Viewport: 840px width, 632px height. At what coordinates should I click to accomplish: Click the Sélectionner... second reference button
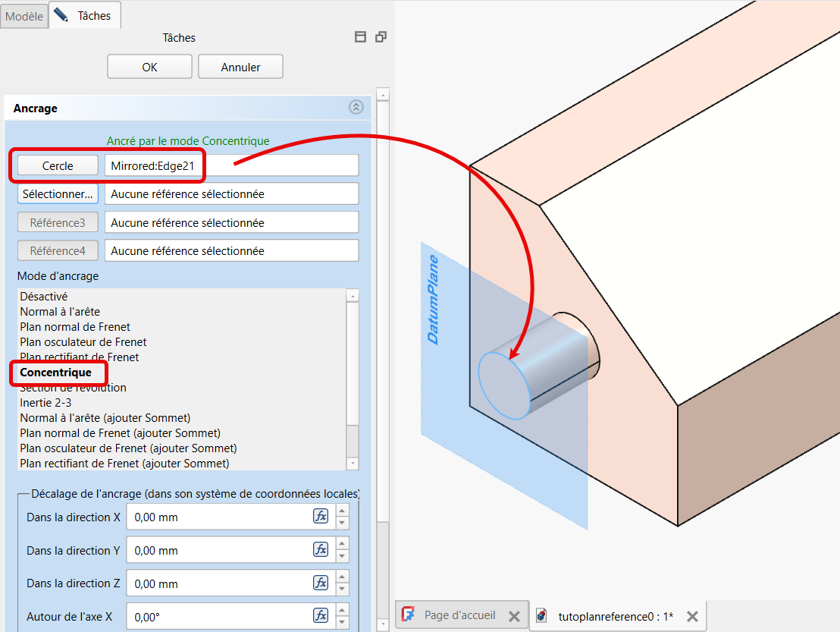pos(58,194)
